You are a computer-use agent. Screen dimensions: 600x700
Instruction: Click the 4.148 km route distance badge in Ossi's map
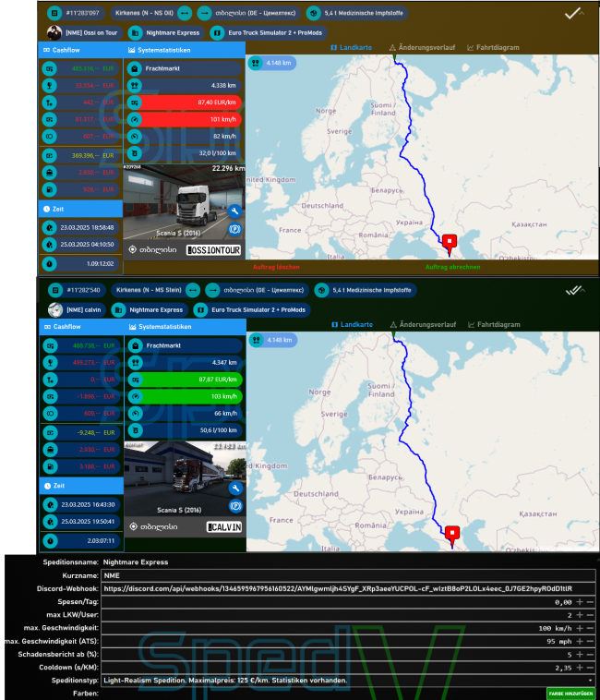[272, 63]
